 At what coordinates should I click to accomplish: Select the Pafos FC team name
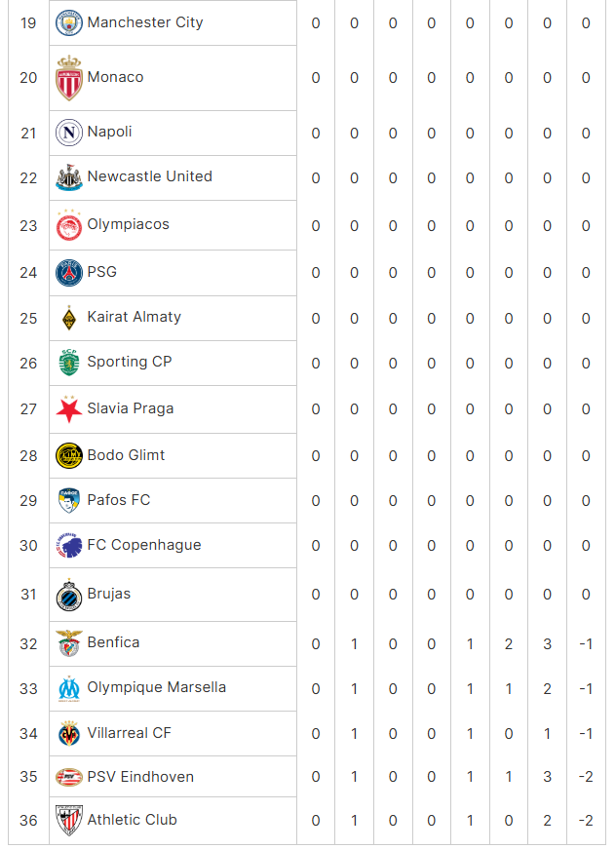coord(119,500)
